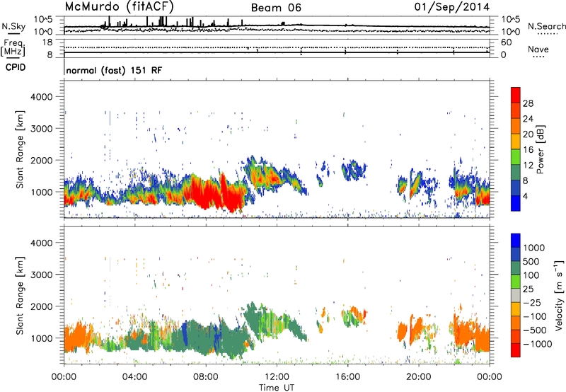The width and height of the screenshot is (566, 392).
Task: Click the '25' label on Velocity scale
Action: (x=529, y=289)
